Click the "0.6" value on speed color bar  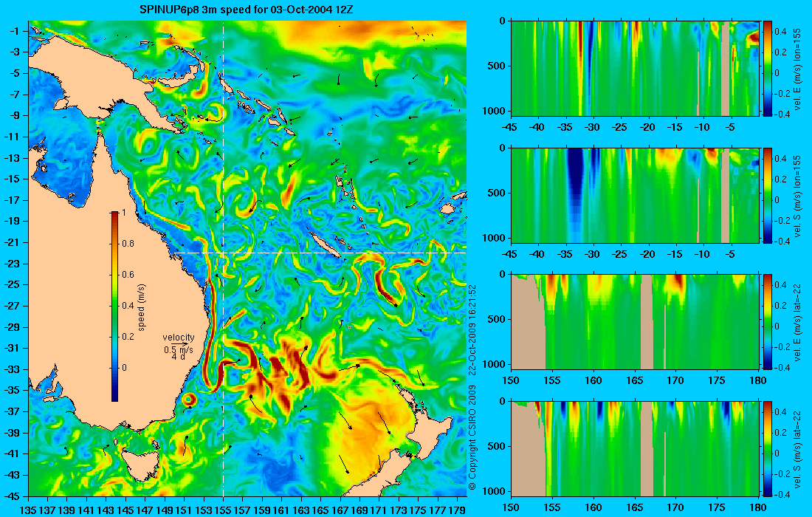click(x=128, y=275)
